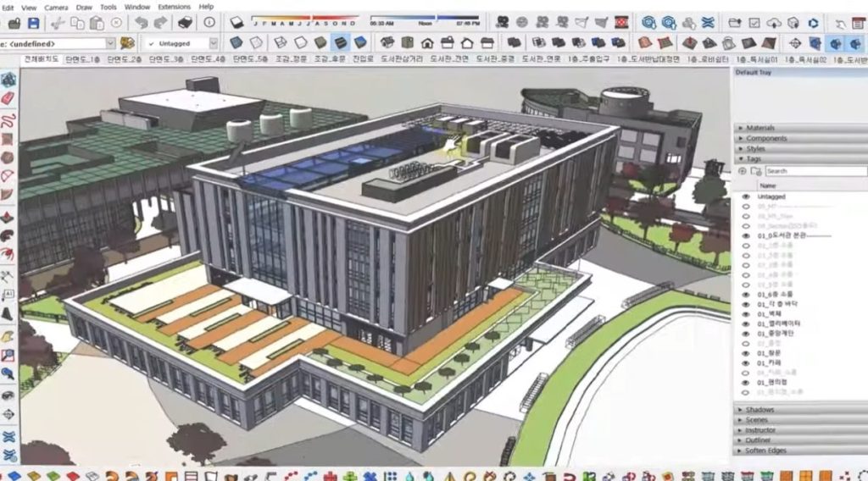868x481 pixels.
Task: Click the Iso view house icon
Action: coord(386,42)
